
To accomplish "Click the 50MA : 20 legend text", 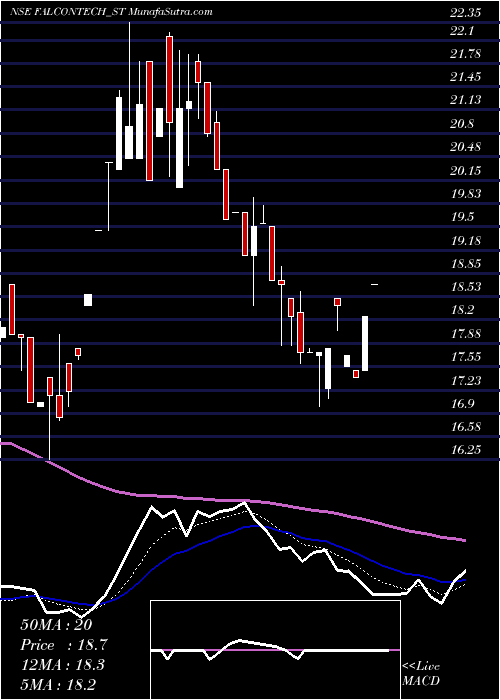I will point(56,625).
